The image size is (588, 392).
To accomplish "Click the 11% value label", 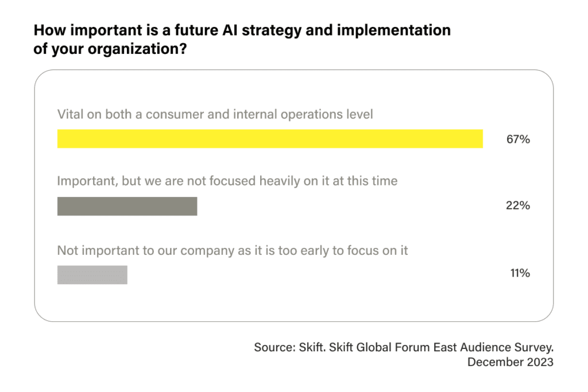I will (x=520, y=273).
